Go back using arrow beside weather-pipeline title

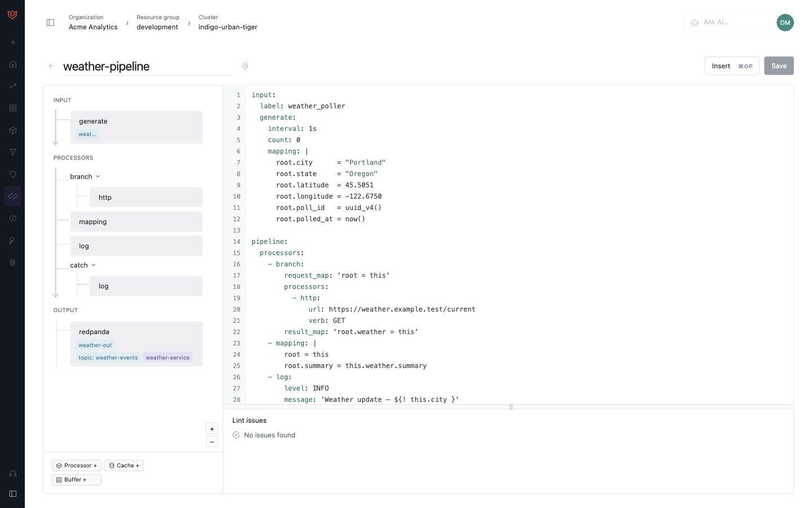(x=51, y=66)
